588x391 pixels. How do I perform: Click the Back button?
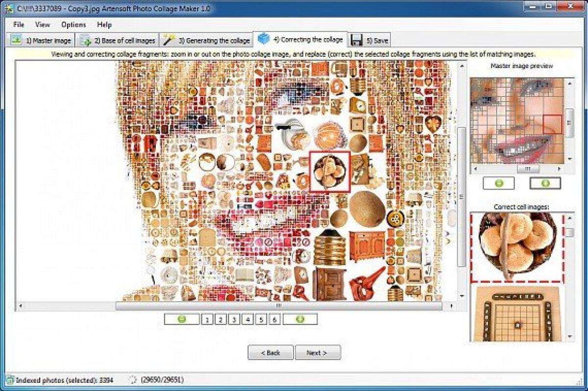[x=270, y=352]
